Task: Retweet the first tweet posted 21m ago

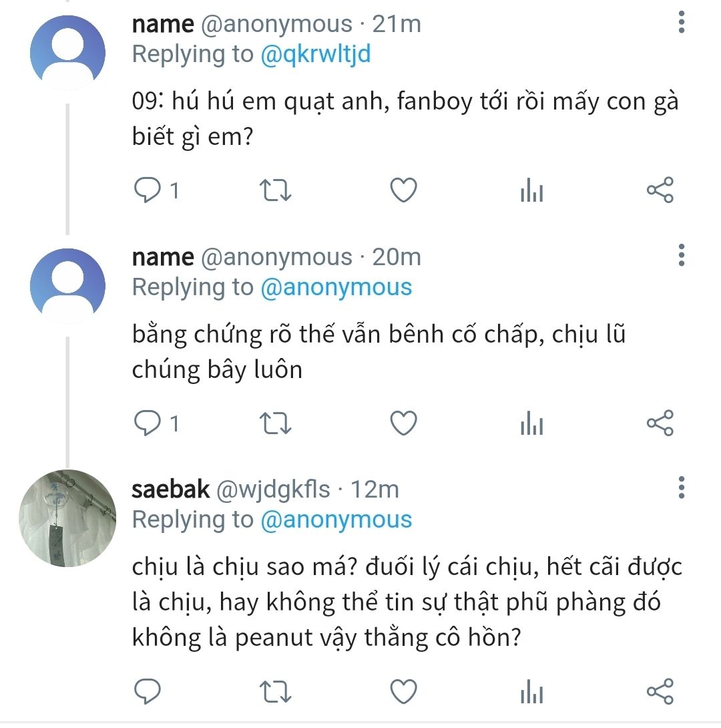Action: click(x=274, y=191)
